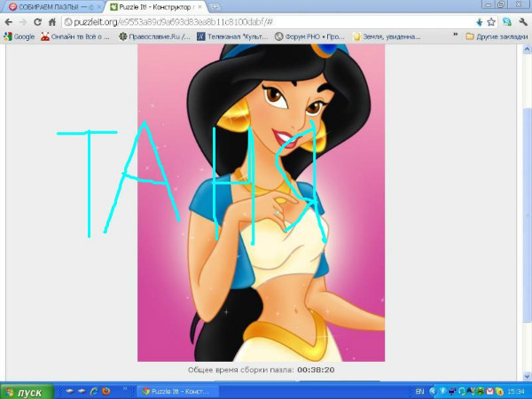Click the browser back arrow
The height and width of the screenshot is (399, 532).
coord(9,21)
